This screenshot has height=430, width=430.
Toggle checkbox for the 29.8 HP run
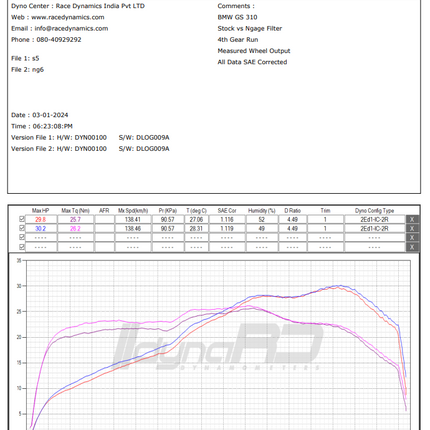(22, 219)
